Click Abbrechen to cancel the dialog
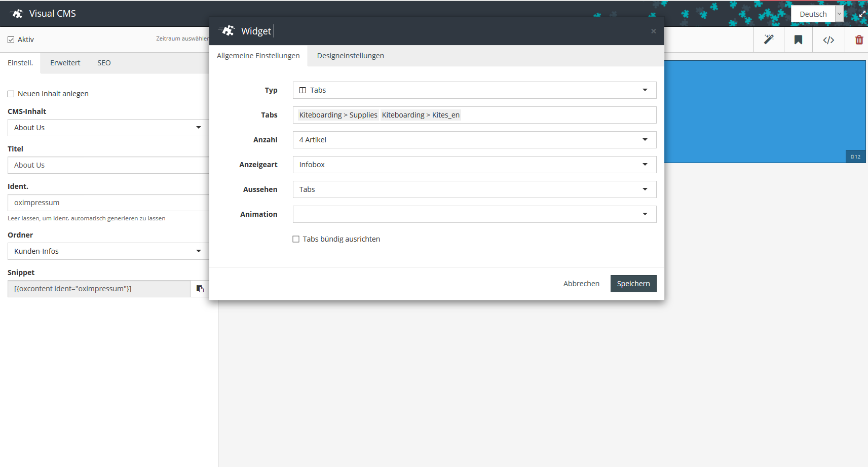Image resolution: width=868 pixels, height=467 pixels. (581, 284)
